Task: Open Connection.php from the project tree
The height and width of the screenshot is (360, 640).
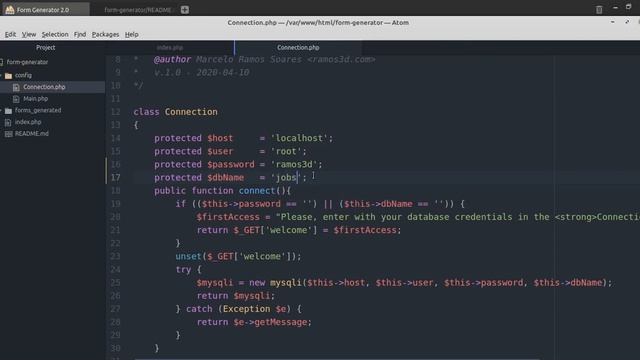Action: [x=44, y=87]
